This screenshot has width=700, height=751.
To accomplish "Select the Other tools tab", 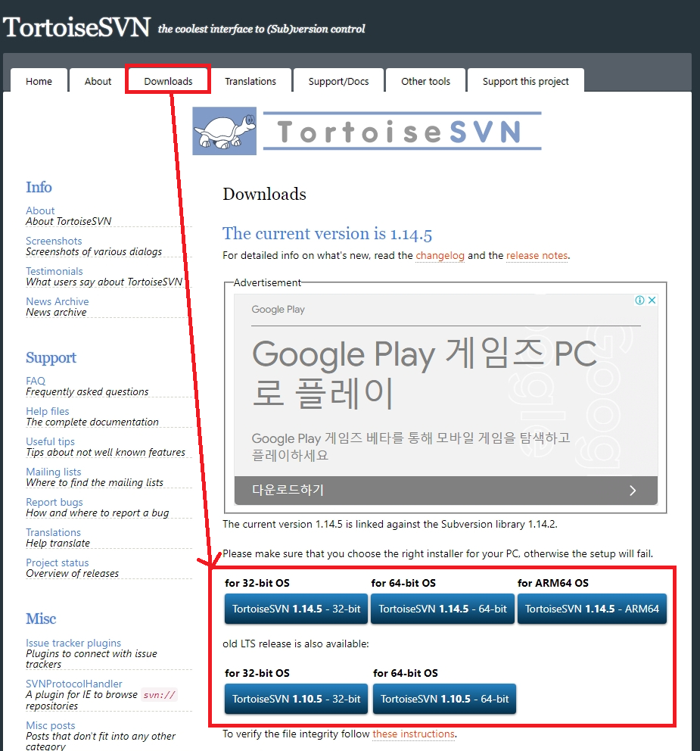I will (x=425, y=81).
